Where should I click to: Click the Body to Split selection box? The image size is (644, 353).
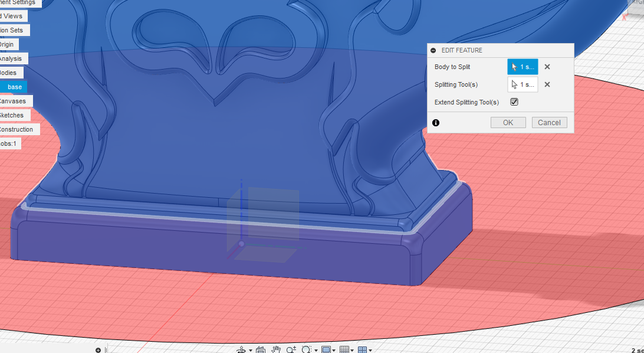point(523,67)
